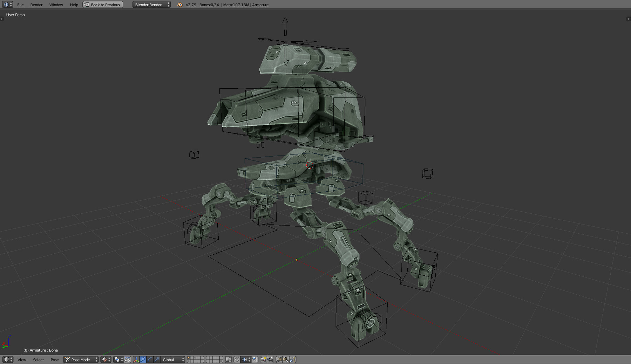The image size is (631, 364).
Task: Open the Pose menu in the header
Action: click(x=55, y=360)
